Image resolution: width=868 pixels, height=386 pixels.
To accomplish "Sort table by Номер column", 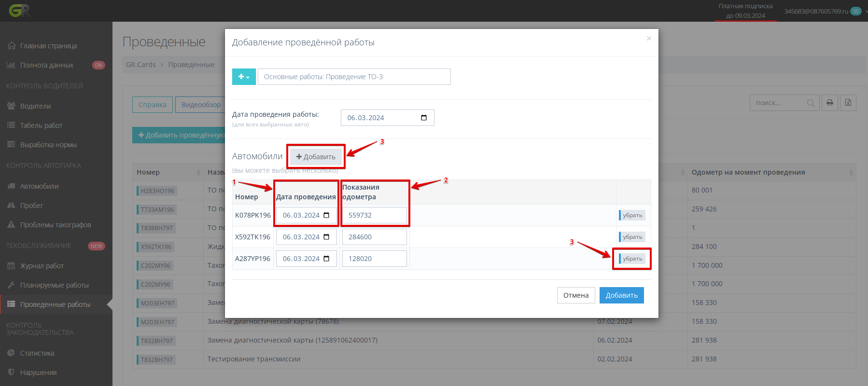I will pos(168,172).
